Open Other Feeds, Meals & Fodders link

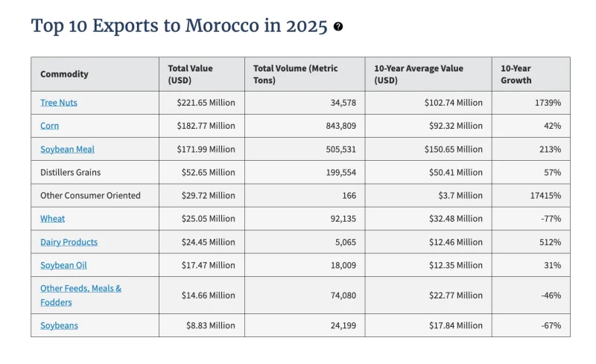pos(81,296)
